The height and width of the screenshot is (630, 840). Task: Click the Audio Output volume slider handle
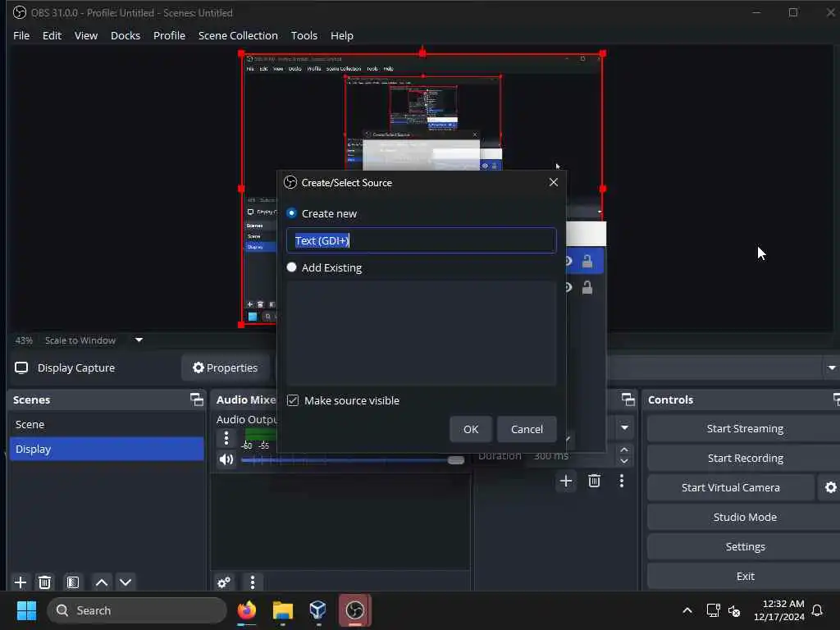pos(456,459)
